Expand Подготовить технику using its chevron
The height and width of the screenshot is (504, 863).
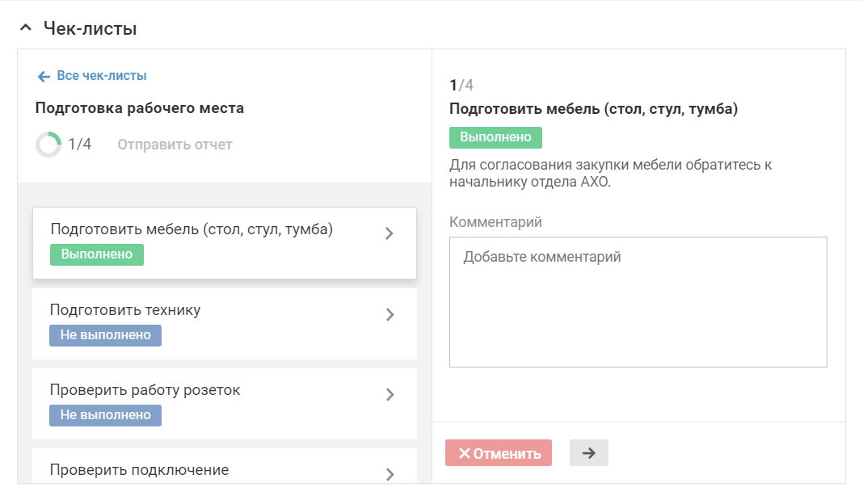tap(389, 314)
